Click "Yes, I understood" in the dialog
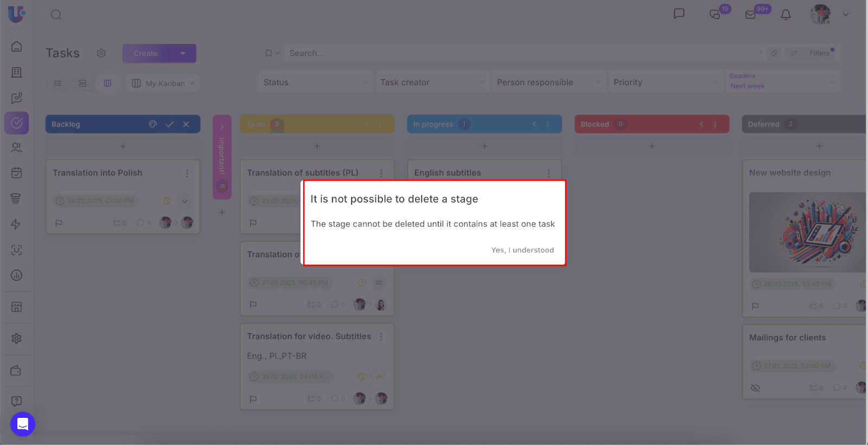 coord(522,250)
